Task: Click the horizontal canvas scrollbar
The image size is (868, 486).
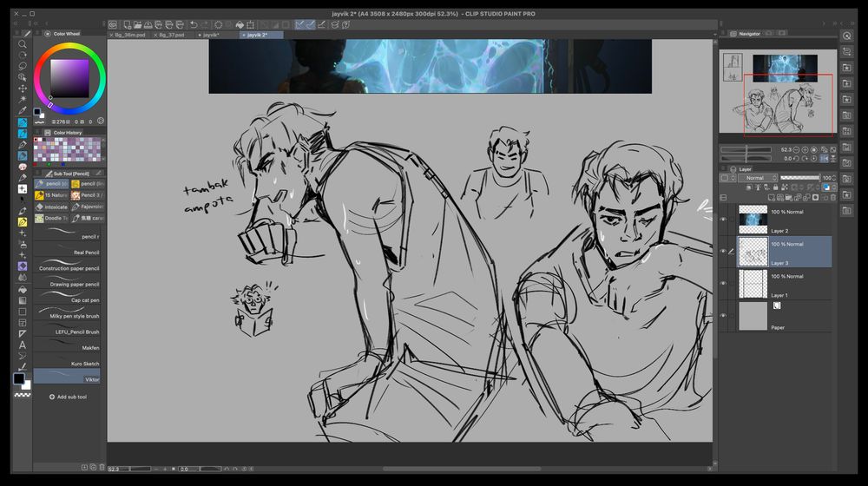Action: click(461, 469)
